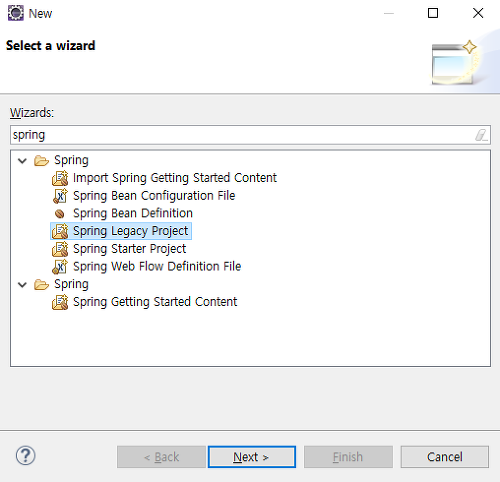Select the second Spring folder label

tap(71, 284)
